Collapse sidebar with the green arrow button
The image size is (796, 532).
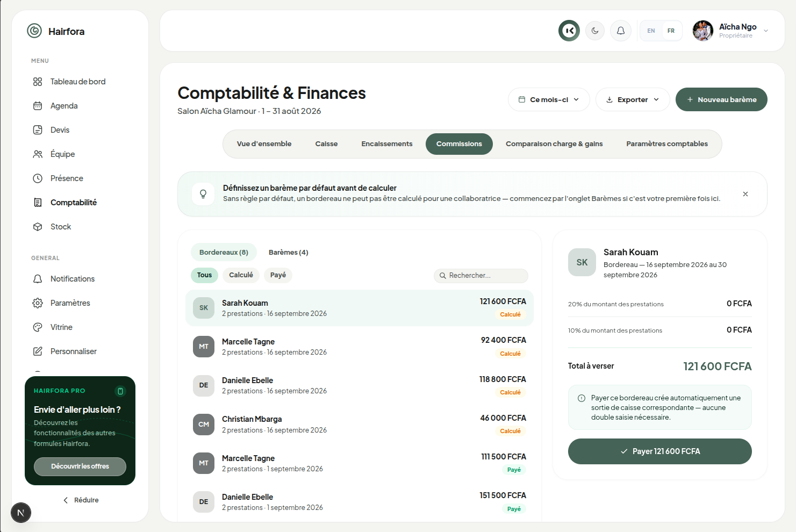point(569,31)
